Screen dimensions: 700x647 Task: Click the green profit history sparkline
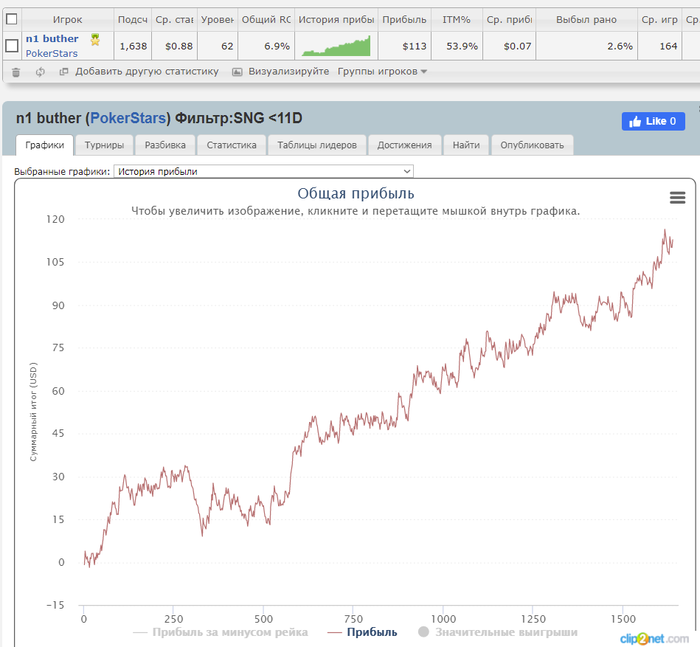(x=336, y=46)
